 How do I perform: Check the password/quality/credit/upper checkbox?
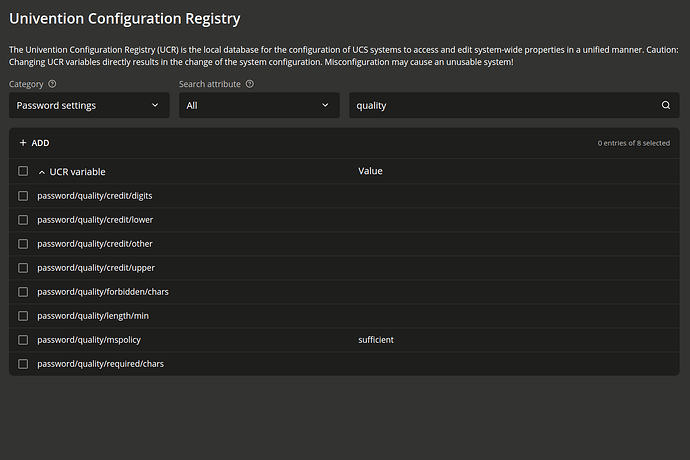click(x=23, y=268)
